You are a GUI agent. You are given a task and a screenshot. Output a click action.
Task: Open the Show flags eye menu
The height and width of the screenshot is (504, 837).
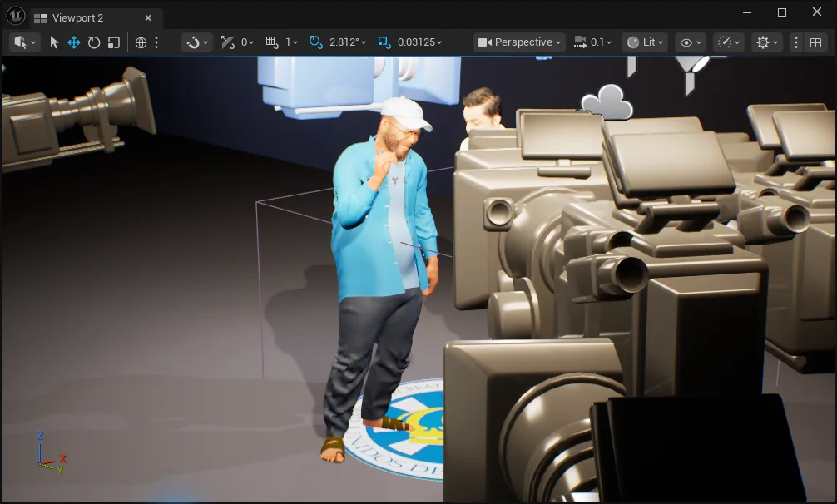coord(691,42)
